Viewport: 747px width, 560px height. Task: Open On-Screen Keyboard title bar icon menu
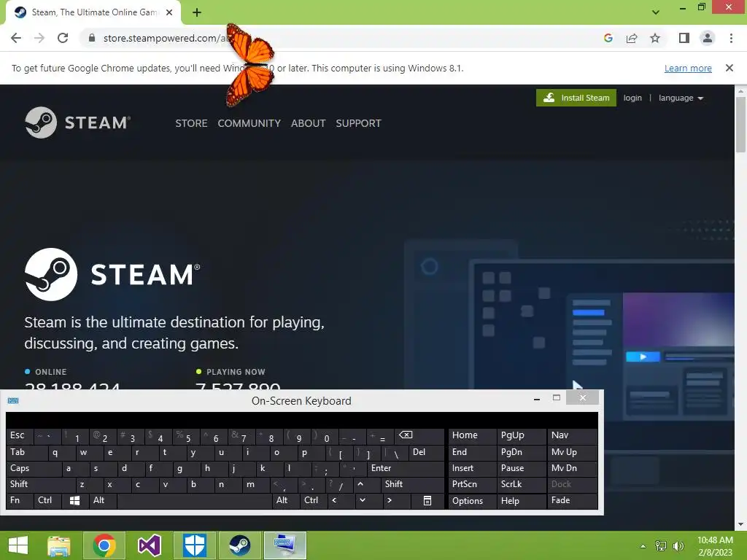point(13,401)
